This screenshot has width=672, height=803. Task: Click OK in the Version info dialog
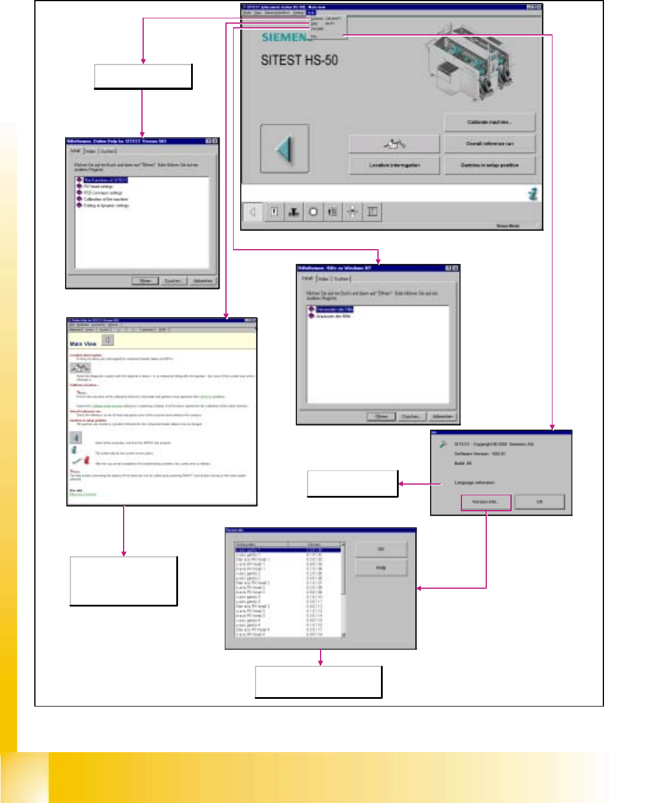[381, 549]
